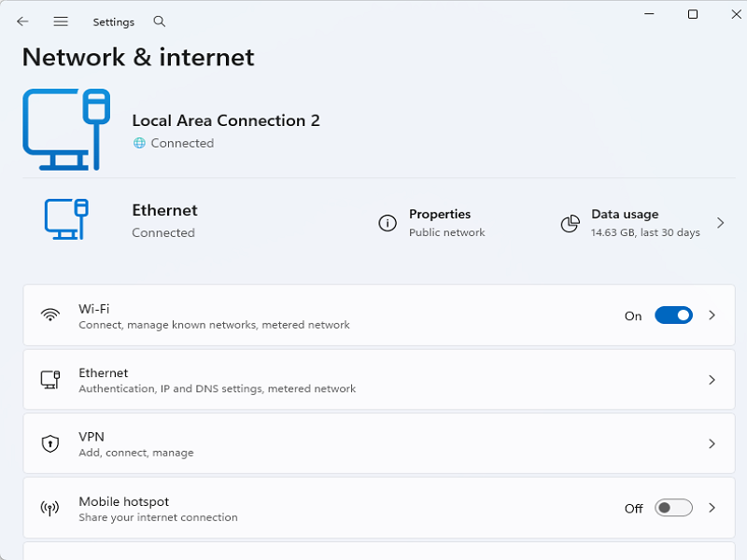Expand Ethernet settings chevron

point(712,380)
